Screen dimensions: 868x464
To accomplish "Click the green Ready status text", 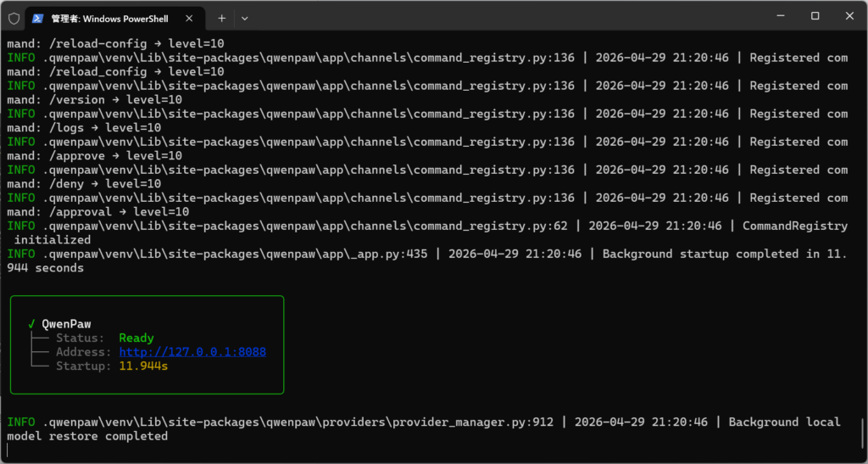I will (136, 338).
